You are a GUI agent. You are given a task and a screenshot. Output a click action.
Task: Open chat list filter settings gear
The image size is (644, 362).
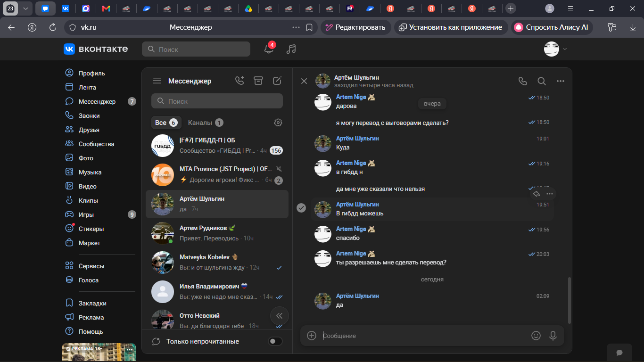point(278,123)
